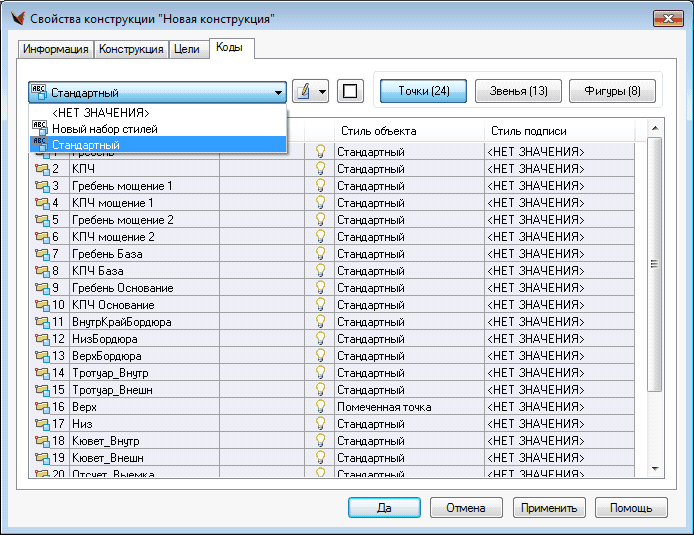The height and width of the screenshot is (535, 694).
Task: Click the code icon for row 16 Верх
Action: pos(42,407)
